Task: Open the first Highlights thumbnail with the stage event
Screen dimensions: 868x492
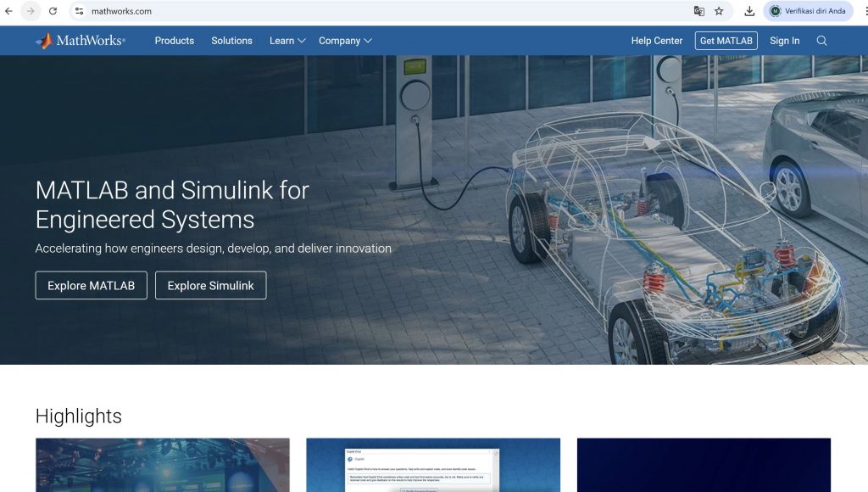Action: click(163, 465)
